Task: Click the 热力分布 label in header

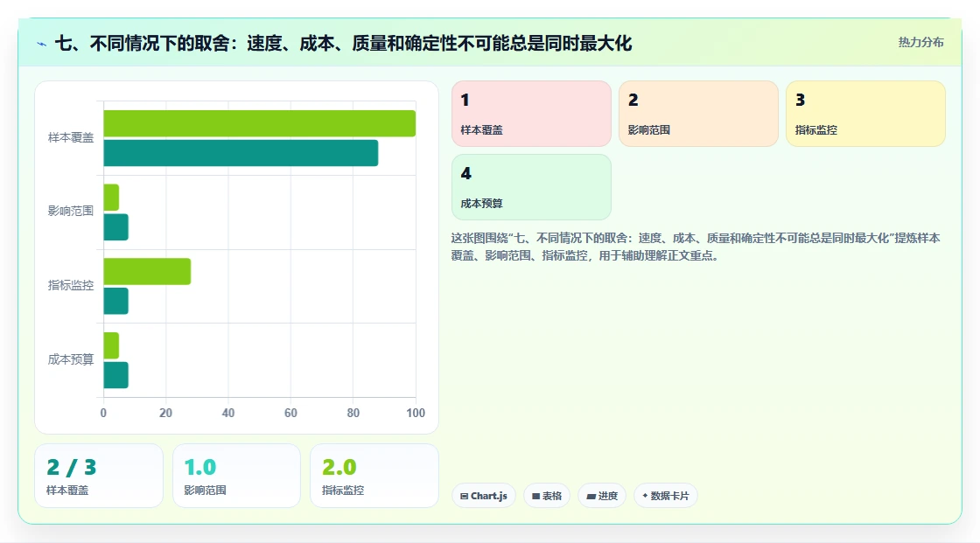Action: [920, 43]
